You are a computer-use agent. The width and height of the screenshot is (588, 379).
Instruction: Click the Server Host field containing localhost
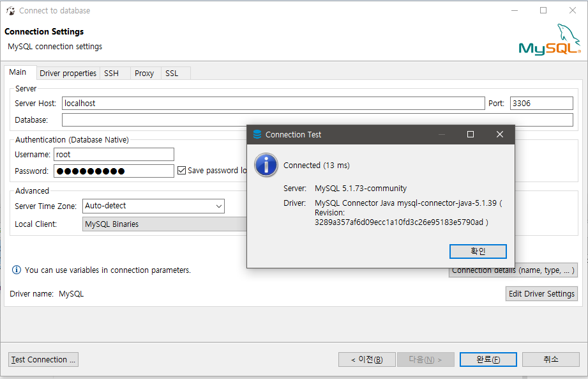coord(273,103)
